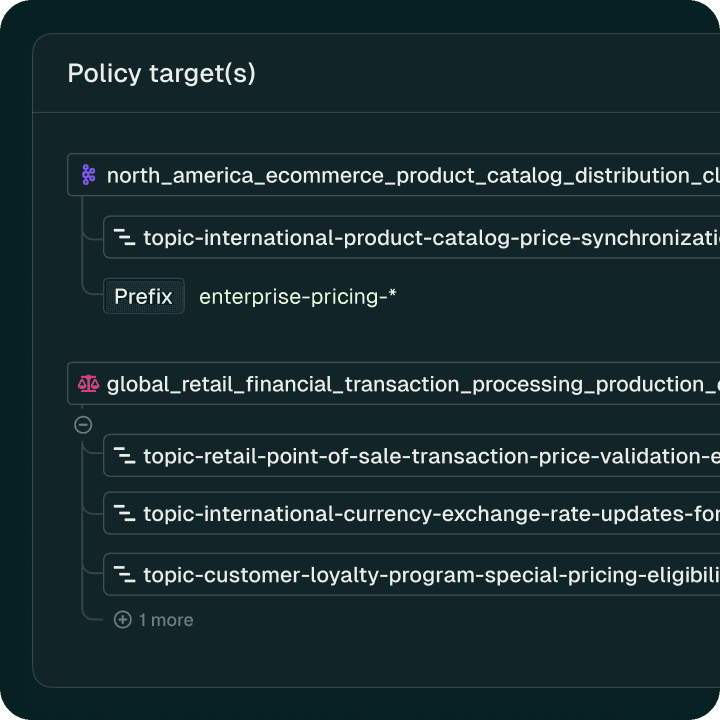This screenshot has height=720, width=720.
Task: Open topic-retail-point-of-sale-transaction-price-validation entry
Action: coord(430,456)
